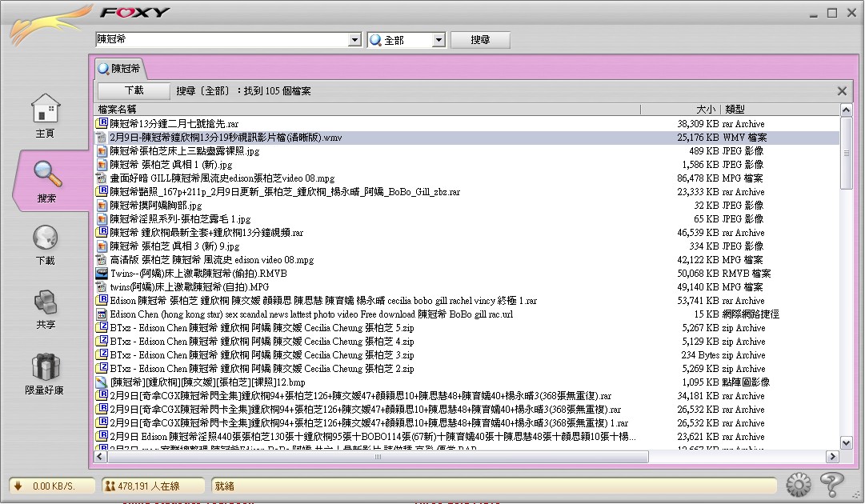Open settings via the gear icon

[x=799, y=486]
